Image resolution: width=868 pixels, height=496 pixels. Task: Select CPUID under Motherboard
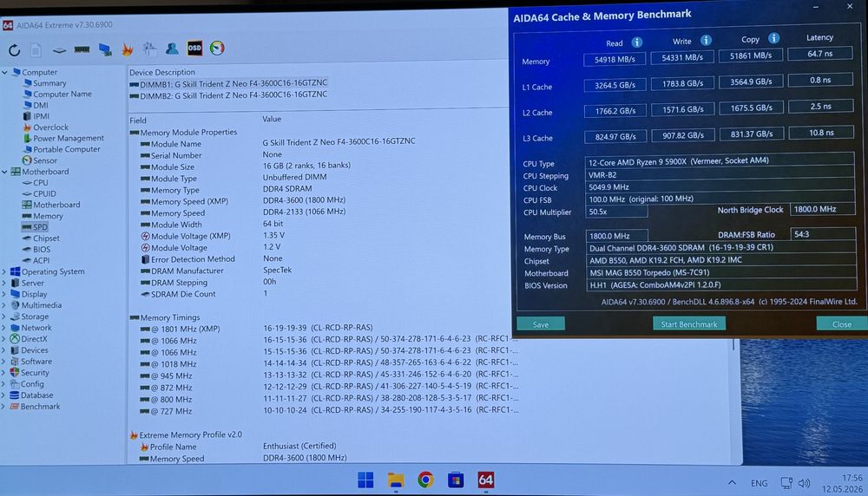pos(44,193)
